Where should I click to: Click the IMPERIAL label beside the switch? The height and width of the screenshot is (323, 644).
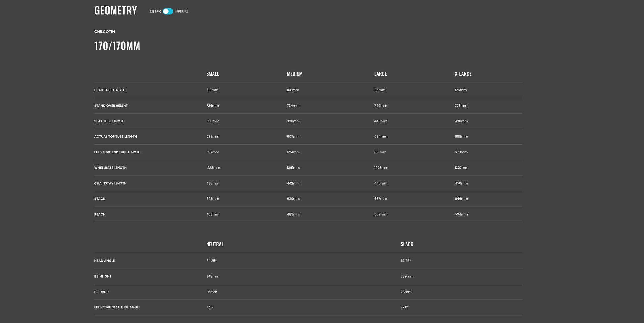point(181,11)
